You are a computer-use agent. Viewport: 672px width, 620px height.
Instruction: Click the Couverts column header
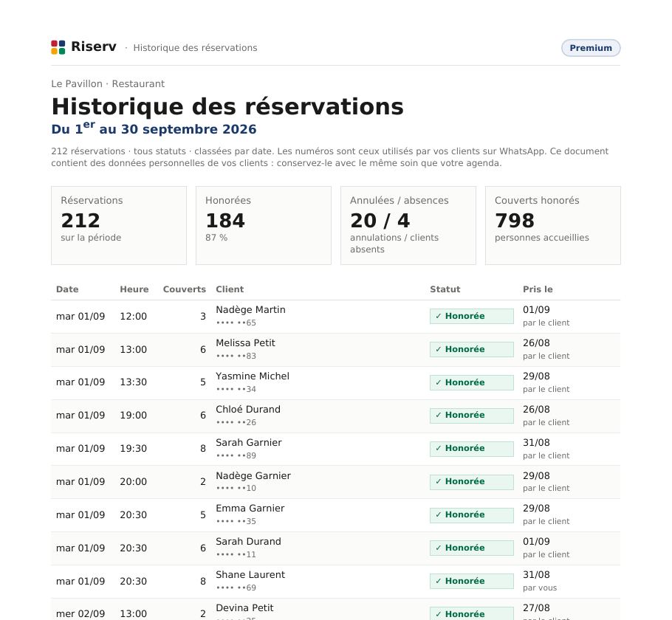coord(185,289)
